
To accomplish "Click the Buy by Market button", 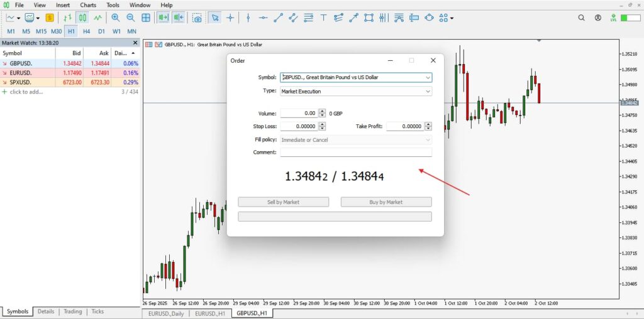I will 386,202.
